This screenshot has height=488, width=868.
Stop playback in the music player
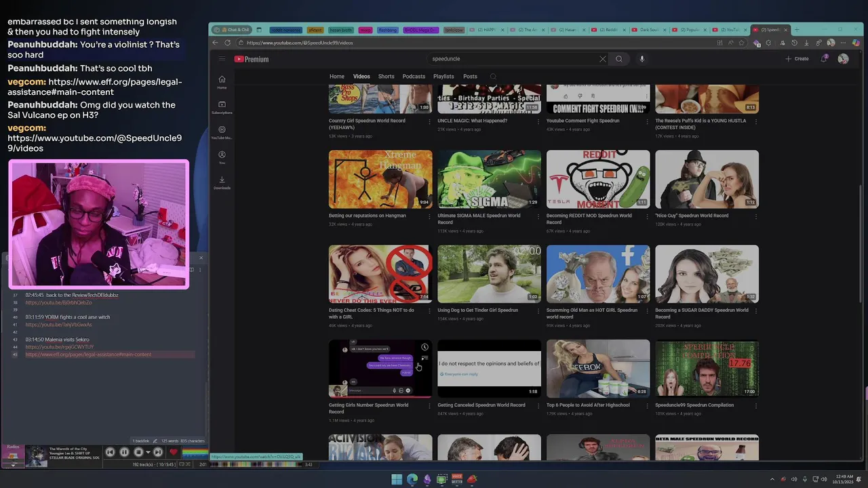pos(138,452)
